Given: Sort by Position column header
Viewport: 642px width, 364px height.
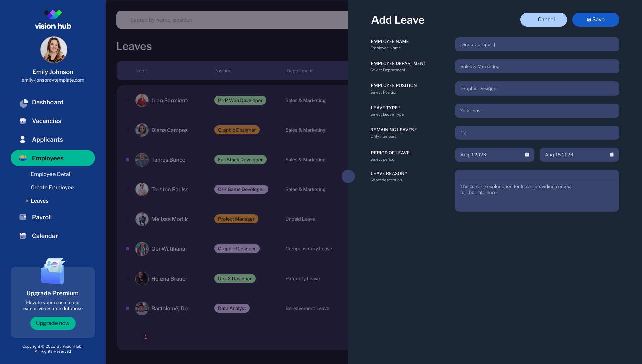Looking at the screenshot, I should 223,71.
